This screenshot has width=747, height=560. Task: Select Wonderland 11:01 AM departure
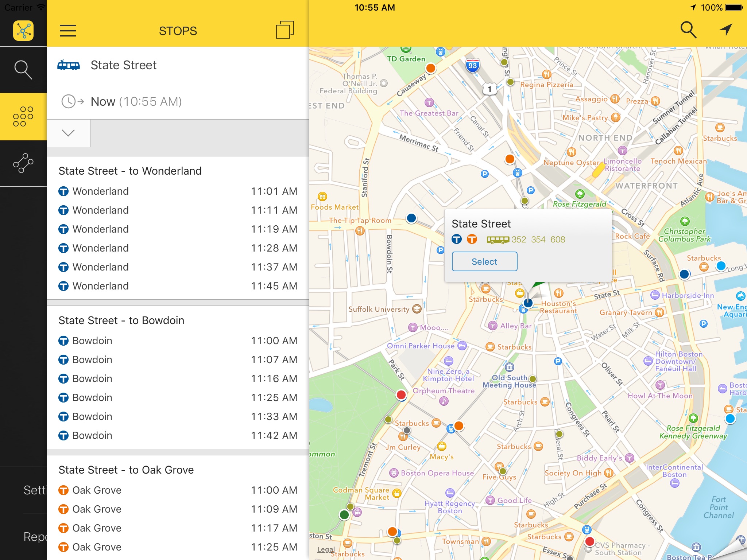pos(178,191)
